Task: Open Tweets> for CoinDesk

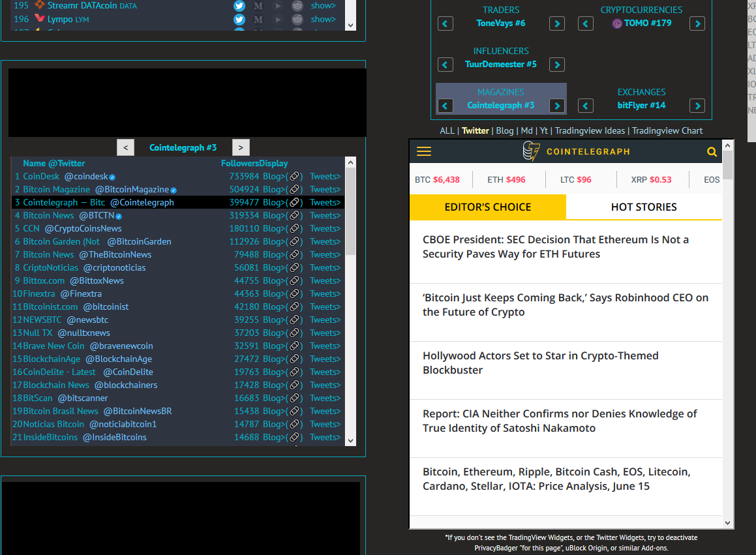Action: click(325, 177)
